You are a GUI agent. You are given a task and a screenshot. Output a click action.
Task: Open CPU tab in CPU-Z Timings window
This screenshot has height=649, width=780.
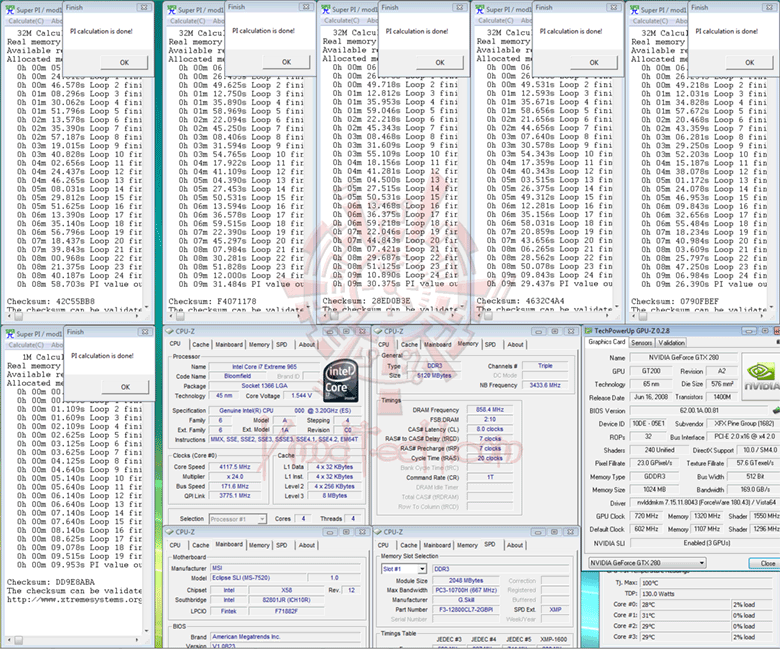(384, 345)
